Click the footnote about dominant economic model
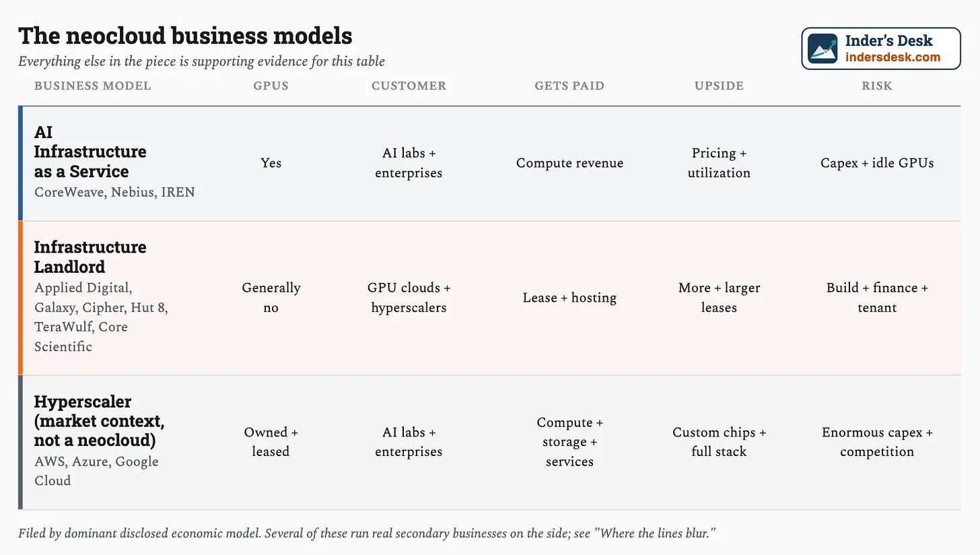The height and width of the screenshot is (555, 980). coord(367,533)
